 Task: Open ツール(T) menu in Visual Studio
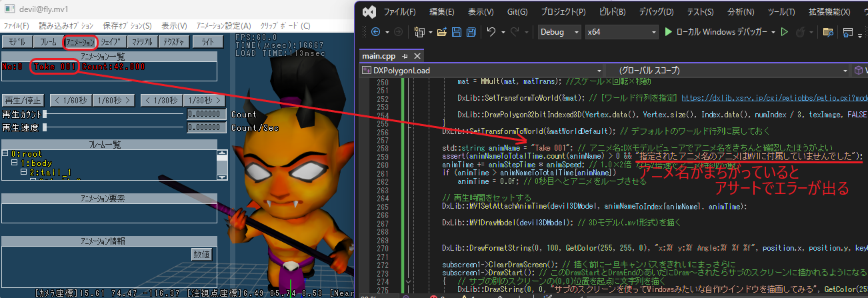pyautogui.click(x=781, y=11)
